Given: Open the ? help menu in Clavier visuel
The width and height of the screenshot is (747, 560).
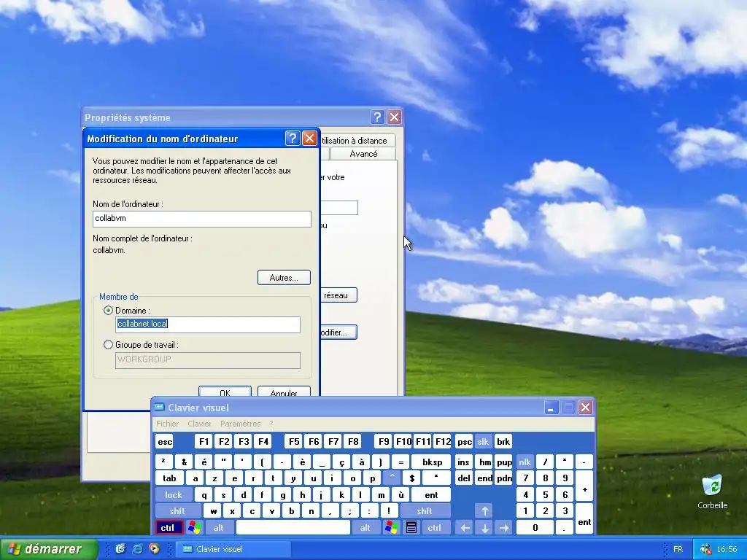Looking at the screenshot, I should 271,424.
